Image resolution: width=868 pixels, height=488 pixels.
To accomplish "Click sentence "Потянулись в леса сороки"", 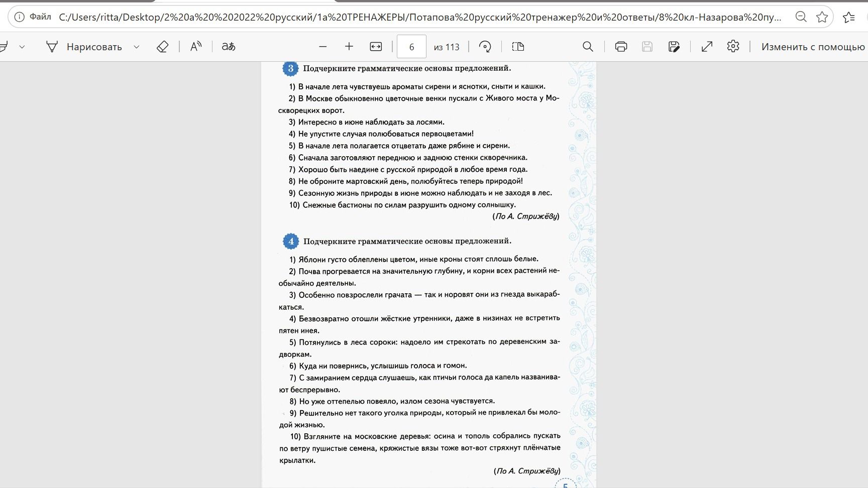I will (x=419, y=347).
